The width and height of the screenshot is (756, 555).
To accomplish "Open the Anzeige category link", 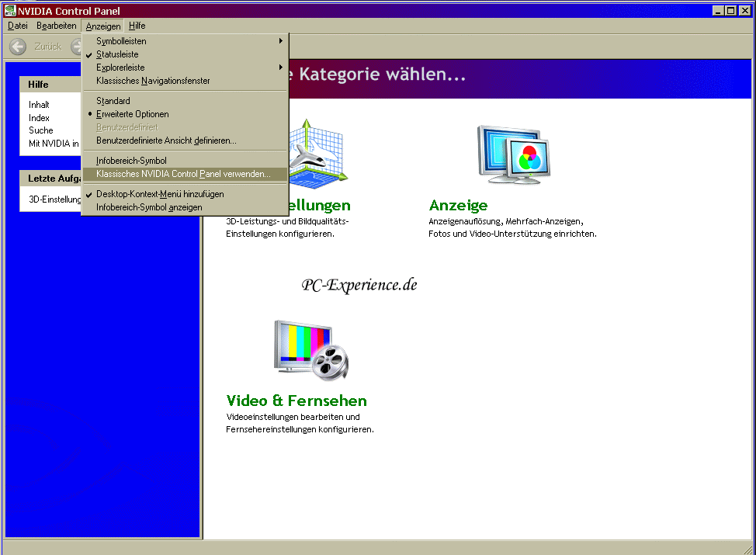I will [458, 206].
